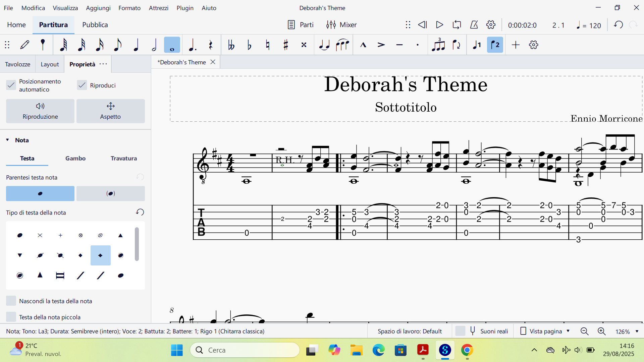644x362 pixels.
Task: Select the half note duration
Action: [154, 45]
